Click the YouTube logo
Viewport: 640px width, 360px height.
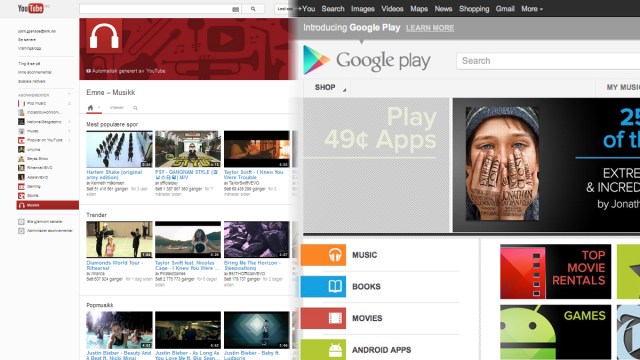point(31,8)
